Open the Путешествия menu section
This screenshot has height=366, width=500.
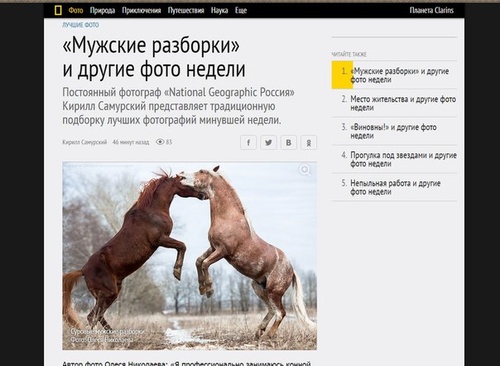[186, 10]
